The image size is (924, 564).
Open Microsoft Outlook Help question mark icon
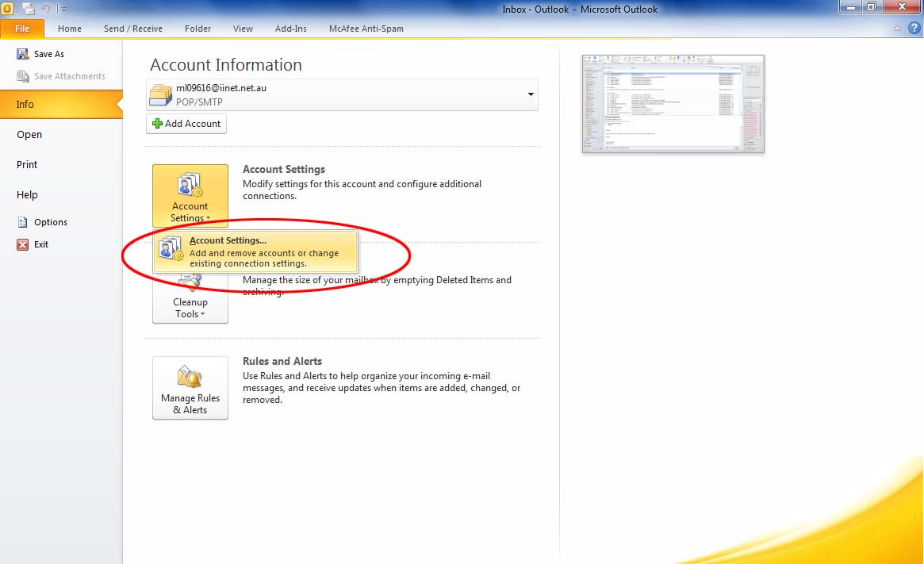[x=914, y=28]
